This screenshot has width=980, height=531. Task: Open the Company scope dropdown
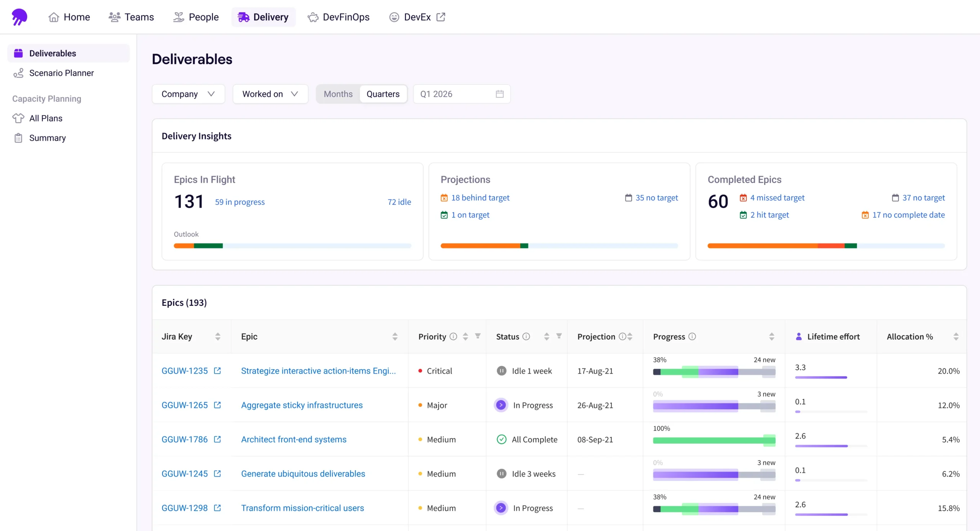click(188, 93)
